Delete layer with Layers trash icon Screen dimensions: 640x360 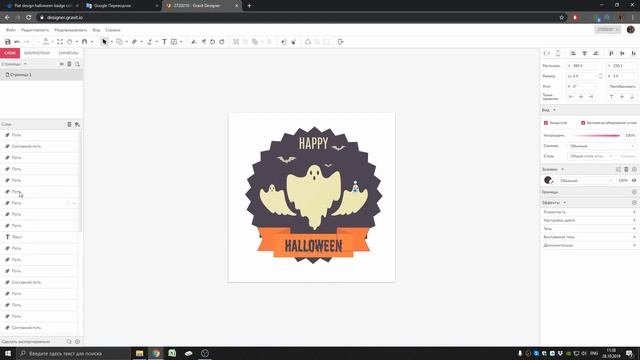pos(69,124)
